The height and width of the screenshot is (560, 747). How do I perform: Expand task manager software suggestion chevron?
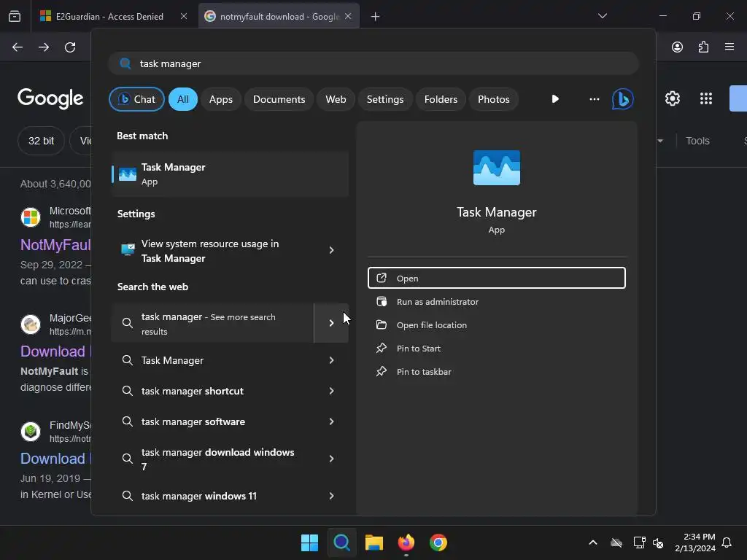331,421
